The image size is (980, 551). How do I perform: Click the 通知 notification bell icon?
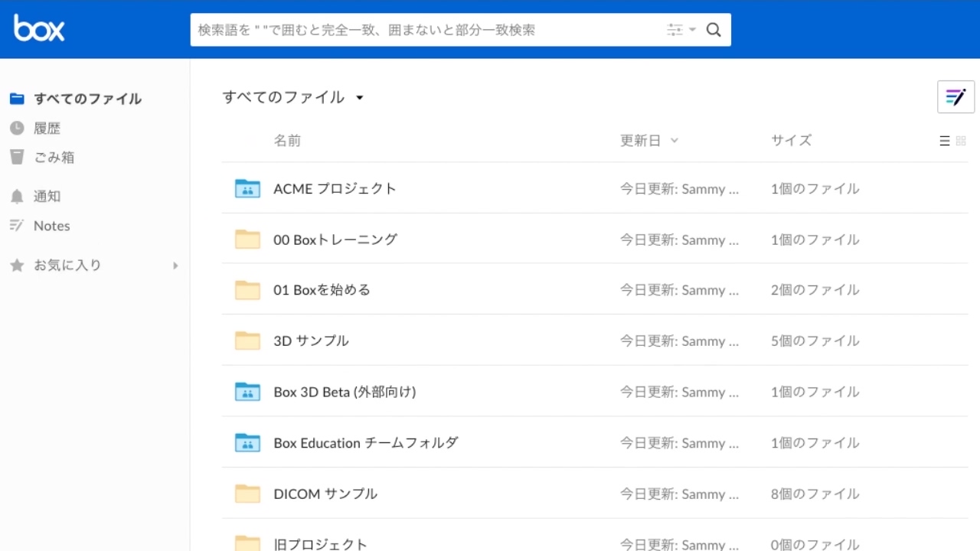tap(16, 196)
